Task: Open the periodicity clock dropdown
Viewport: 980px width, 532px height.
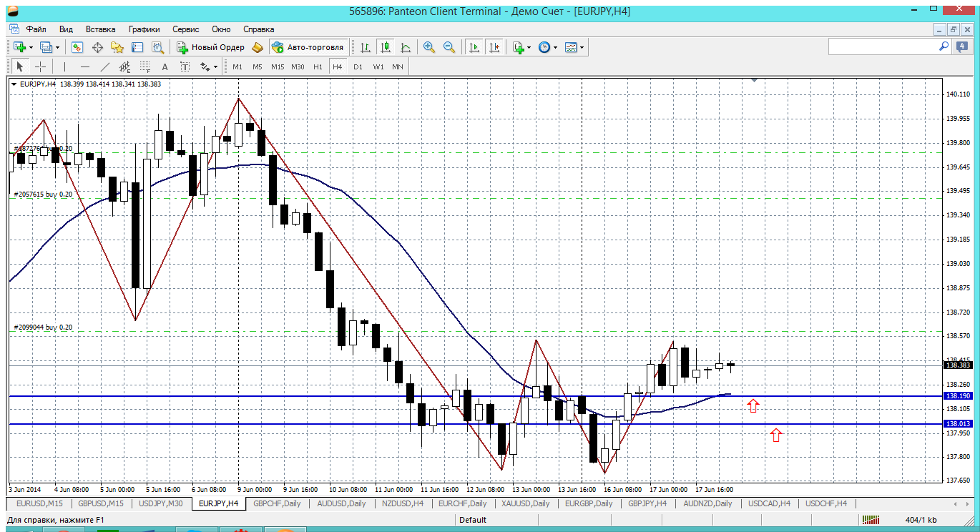Action: coord(555,47)
